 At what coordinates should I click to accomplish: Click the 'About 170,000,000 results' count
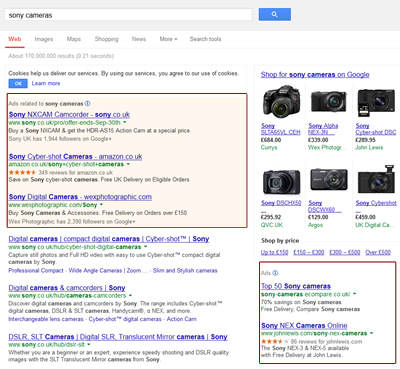[x=61, y=56]
